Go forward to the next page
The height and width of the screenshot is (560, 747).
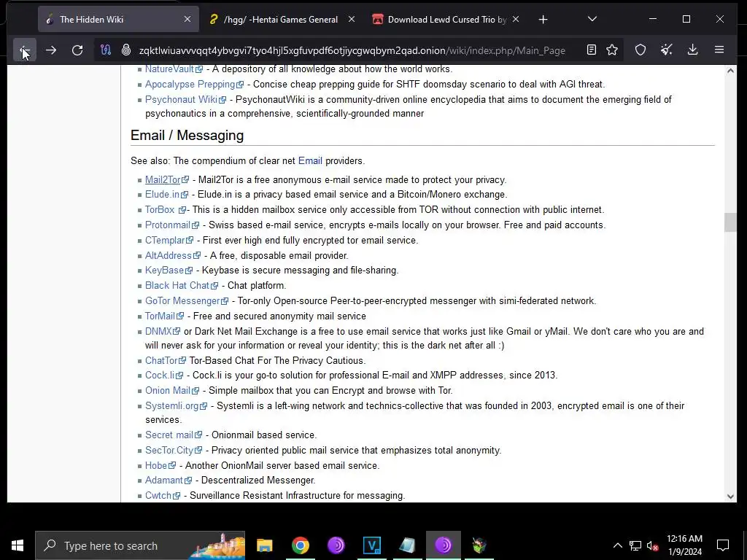coord(51,50)
